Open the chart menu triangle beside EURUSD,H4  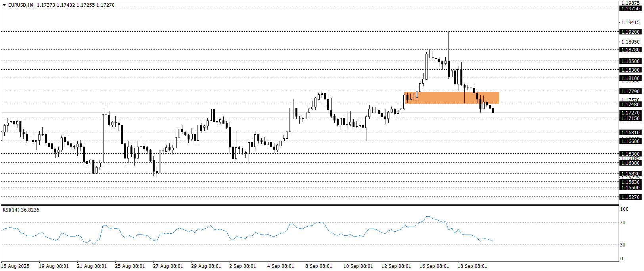click(x=4, y=5)
